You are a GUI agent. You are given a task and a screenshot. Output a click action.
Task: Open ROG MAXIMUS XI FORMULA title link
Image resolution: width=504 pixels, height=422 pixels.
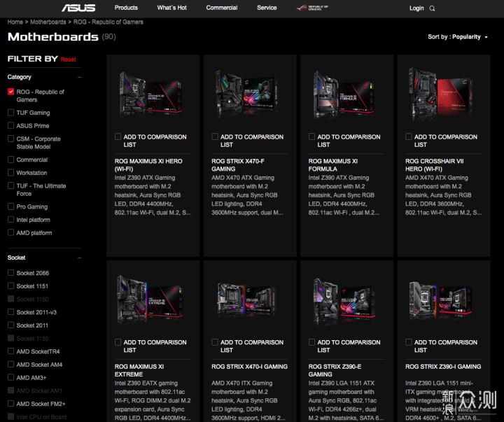(x=333, y=165)
